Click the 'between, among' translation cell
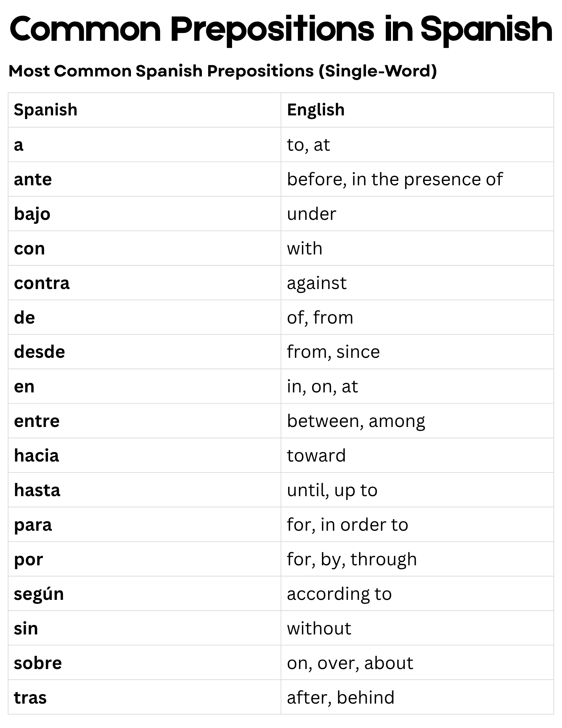 click(417, 421)
